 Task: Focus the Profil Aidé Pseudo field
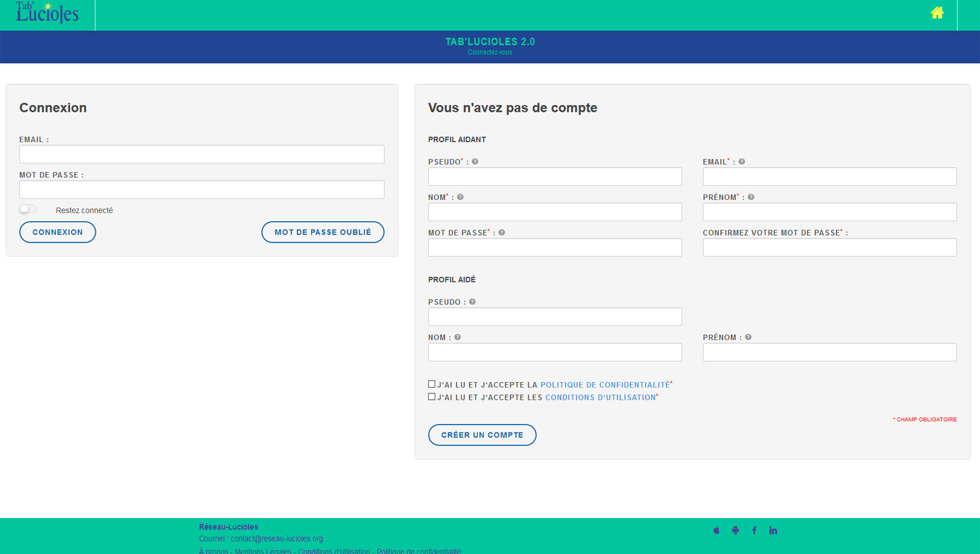click(x=555, y=316)
